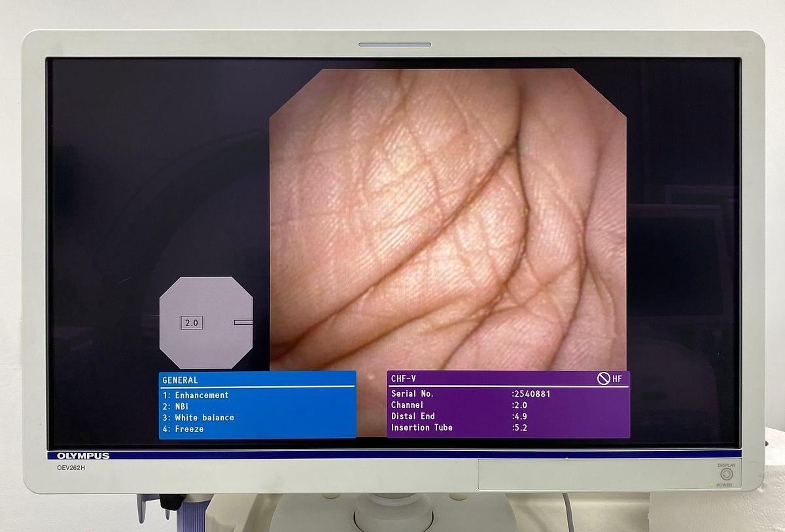Click the HF prohibited icon
785x532 pixels.
(x=603, y=378)
